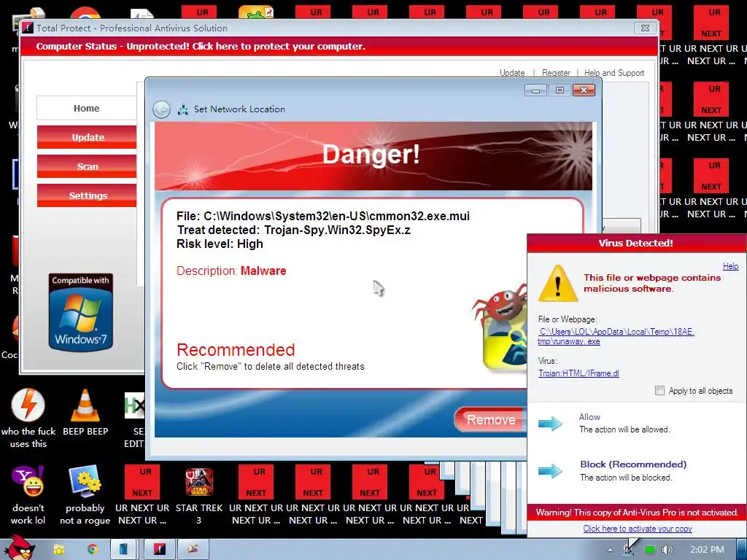Open Chrome from the taskbar
The height and width of the screenshot is (560, 747).
point(93,550)
